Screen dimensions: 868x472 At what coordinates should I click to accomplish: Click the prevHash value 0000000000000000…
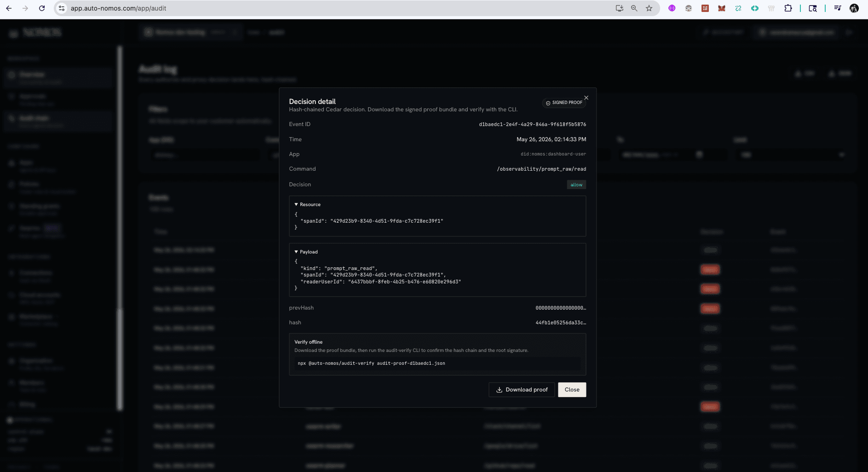pyautogui.click(x=561, y=308)
